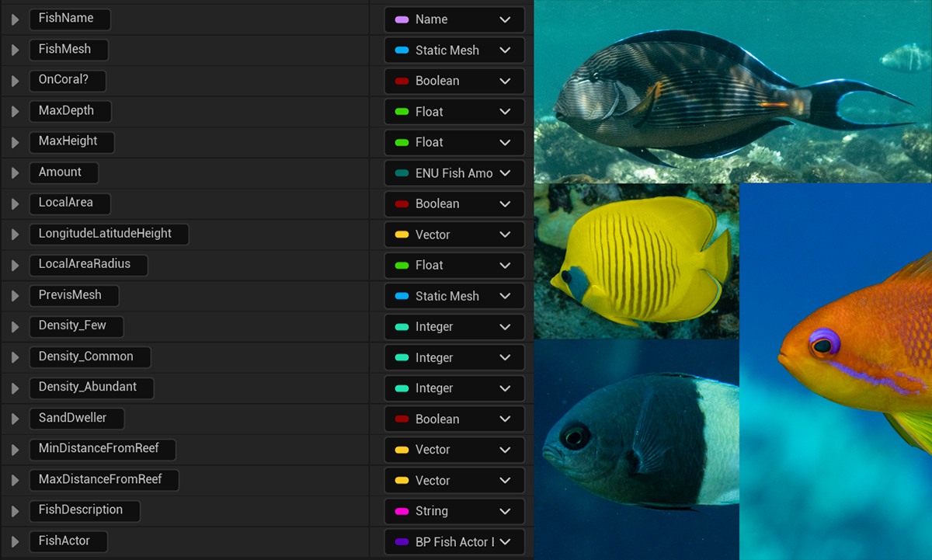Expand the MaxDistanceFromReef row arrow

point(15,481)
